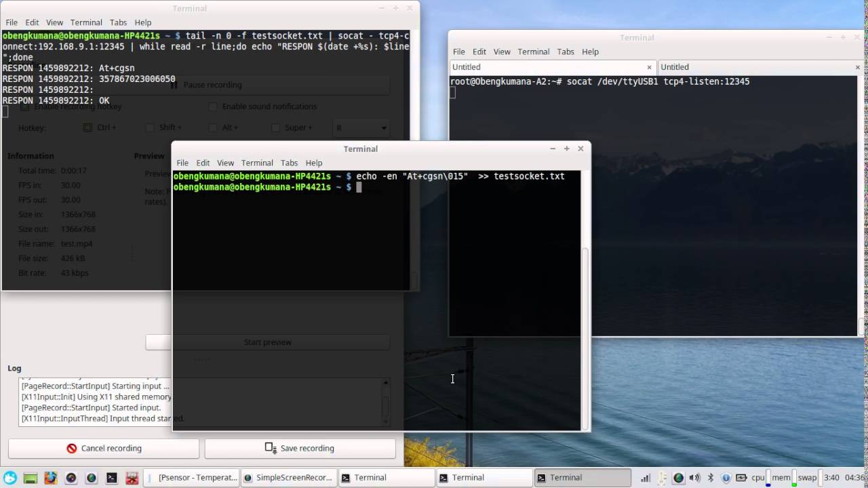Image resolution: width=868 pixels, height=488 pixels.
Task: Click the panel clock showing 3:40
Action: [831, 478]
